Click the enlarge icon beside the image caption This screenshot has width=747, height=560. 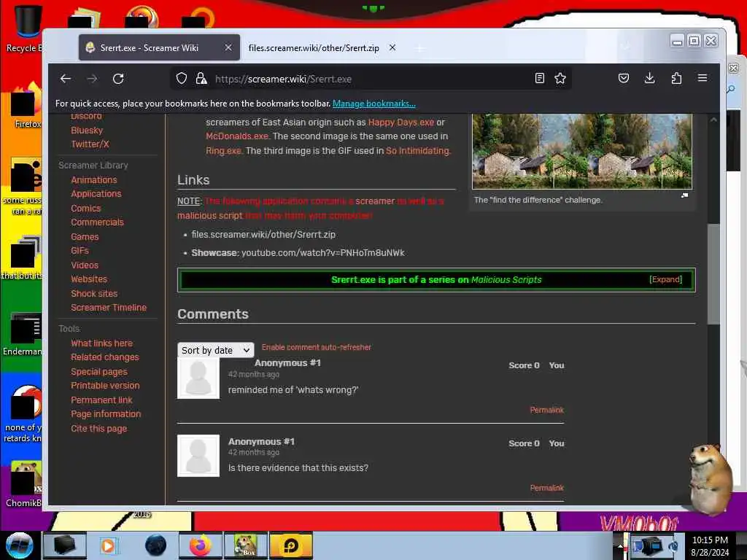click(684, 195)
